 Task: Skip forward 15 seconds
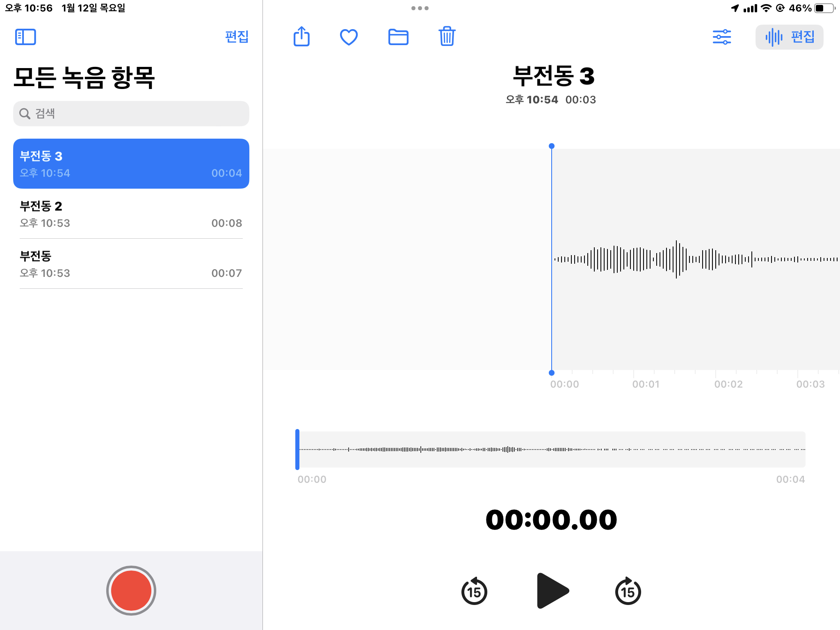pyautogui.click(x=628, y=591)
